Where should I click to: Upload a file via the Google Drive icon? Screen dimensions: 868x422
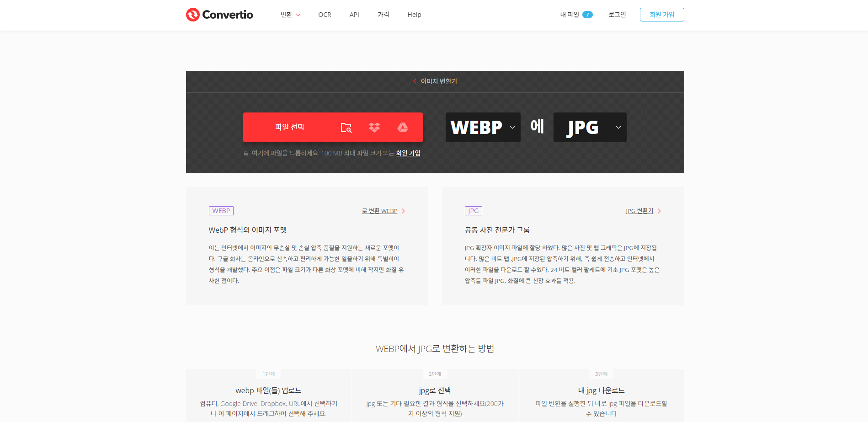tap(402, 128)
